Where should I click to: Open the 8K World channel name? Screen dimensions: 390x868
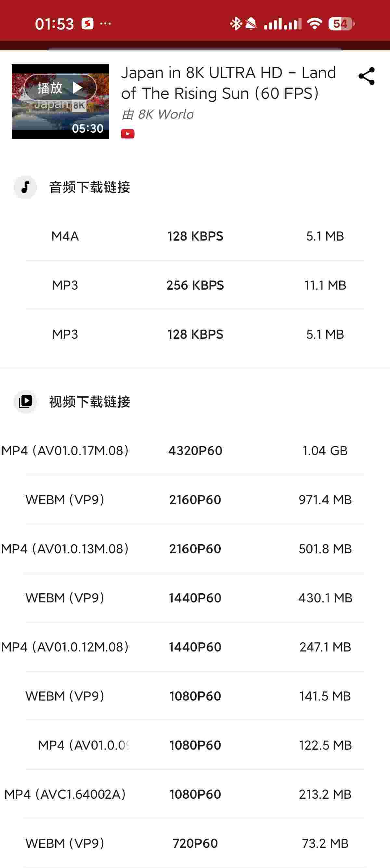tap(165, 114)
